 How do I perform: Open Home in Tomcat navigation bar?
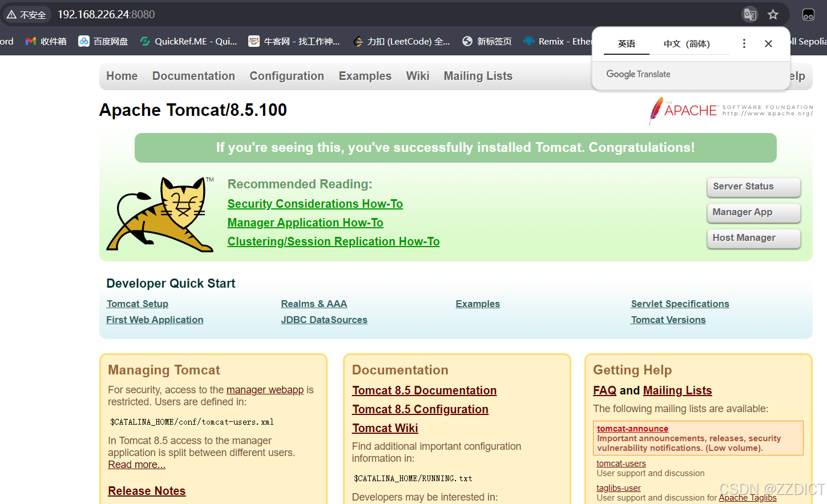click(122, 76)
